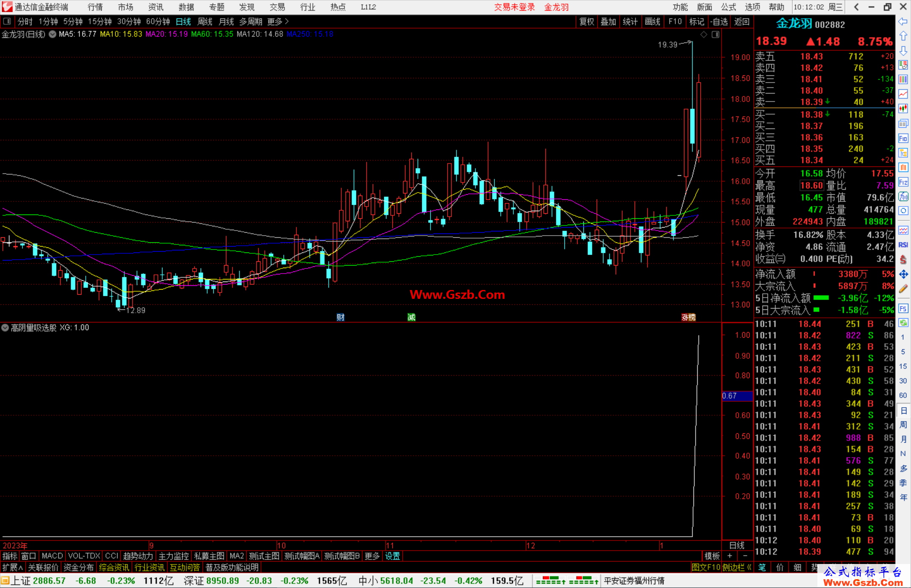Click the 减 marker on the chart
Screen dimensions: 911x588
click(x=411, y=317)
